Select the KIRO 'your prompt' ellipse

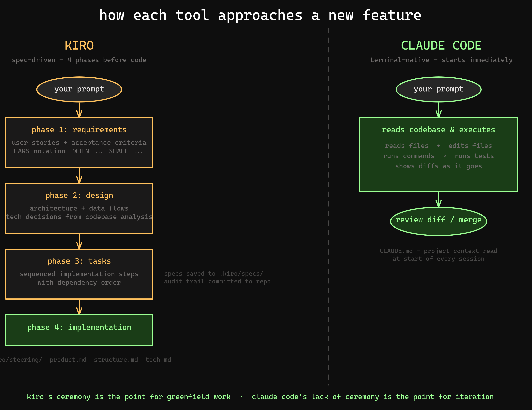pos(79,89)
